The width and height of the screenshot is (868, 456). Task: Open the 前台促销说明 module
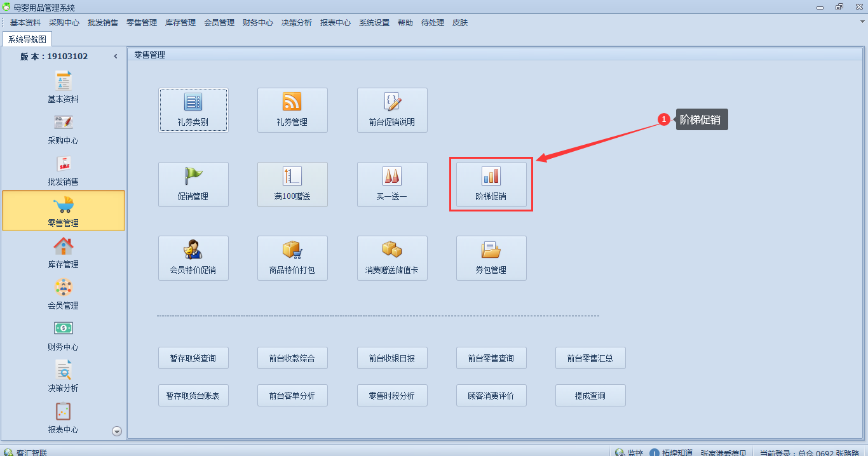pos(392,110)
